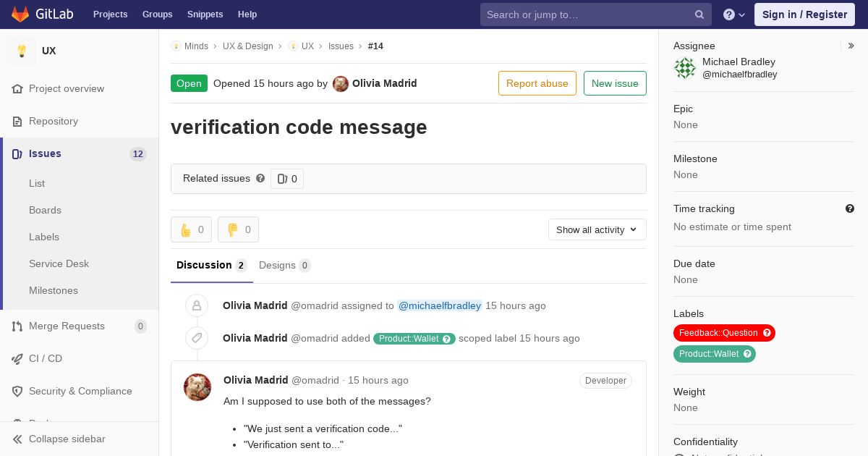Click Time tracking help icon
The image size is (868, 456).
[850, 208]
